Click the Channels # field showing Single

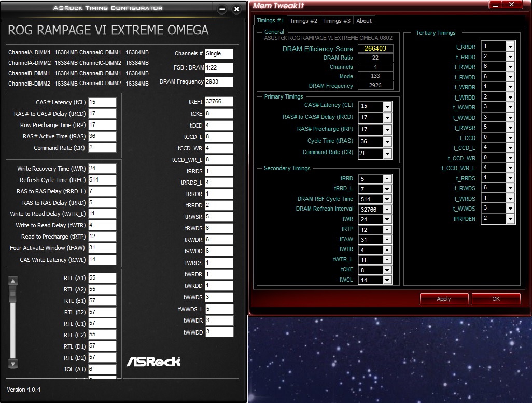[x=219, y=53]
